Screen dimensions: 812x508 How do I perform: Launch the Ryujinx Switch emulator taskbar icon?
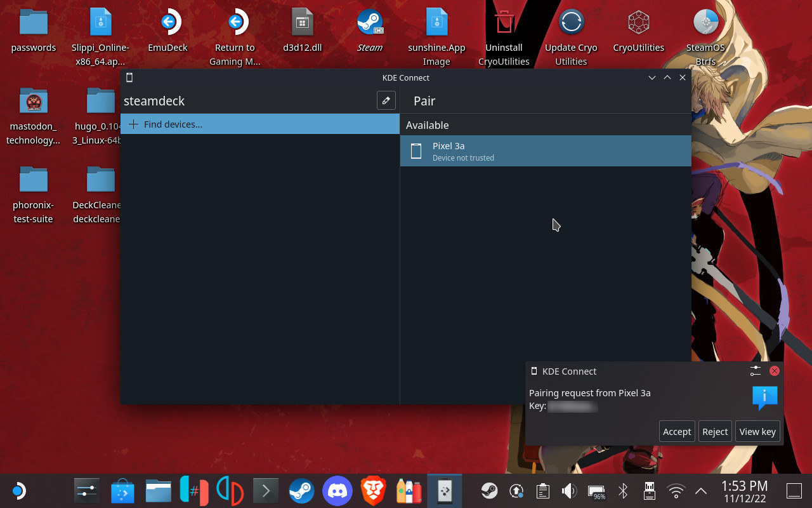[194, 491]
